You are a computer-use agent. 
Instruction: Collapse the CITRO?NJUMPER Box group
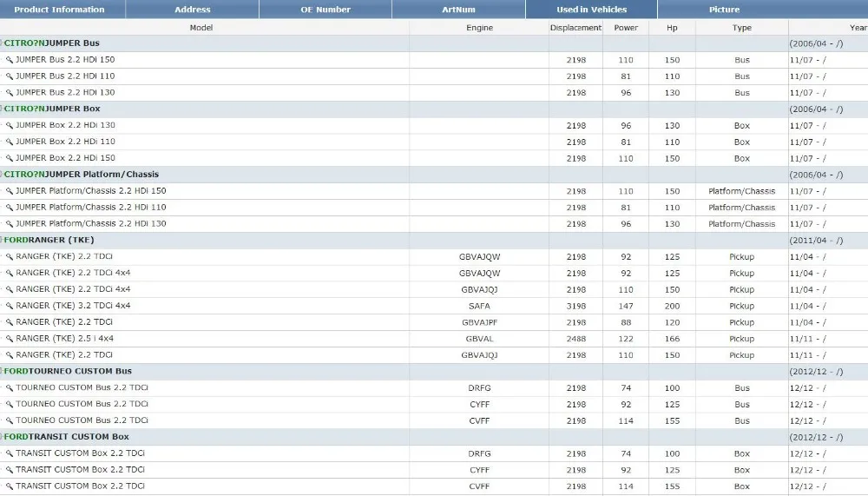pyautogui.click(x=2, y=109)
